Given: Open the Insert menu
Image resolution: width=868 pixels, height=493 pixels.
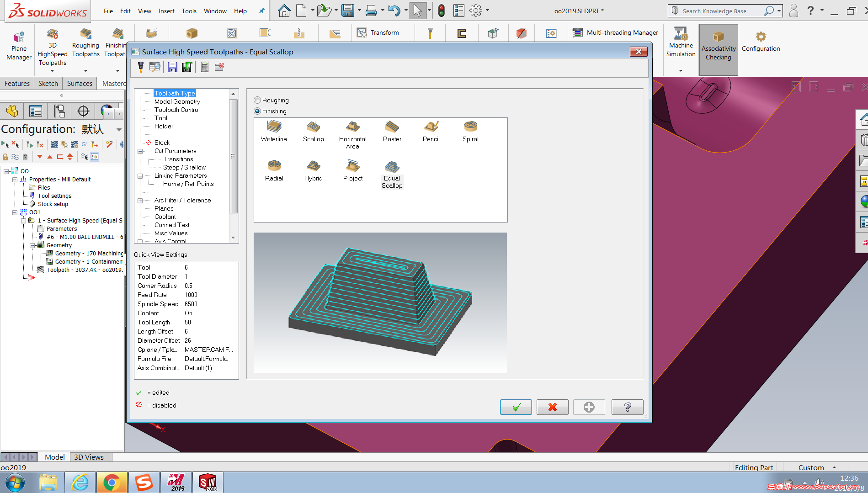Looking at the screenshot, I should coord(166,11).
